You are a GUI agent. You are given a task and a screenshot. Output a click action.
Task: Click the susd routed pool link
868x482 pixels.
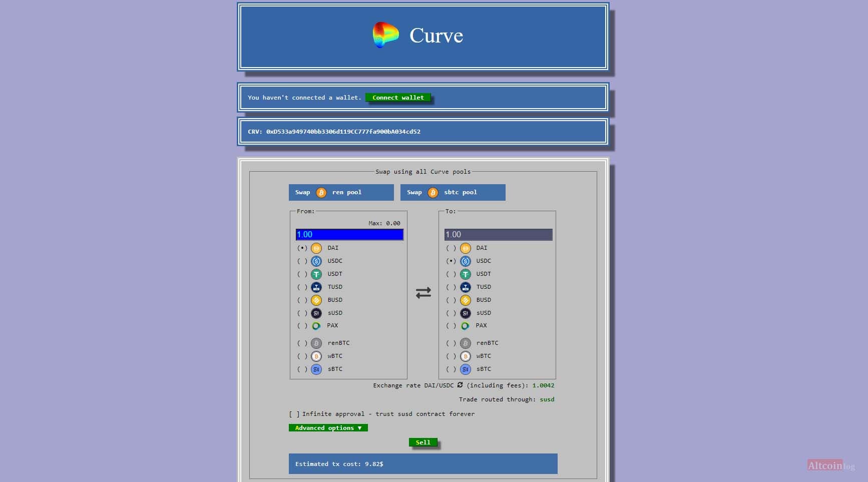click(547, 399)
